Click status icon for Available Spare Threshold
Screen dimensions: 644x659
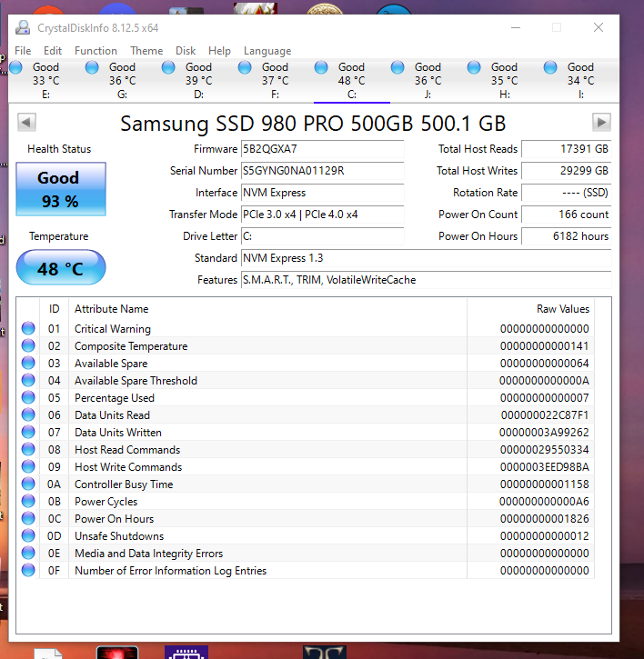pos(28,380)
